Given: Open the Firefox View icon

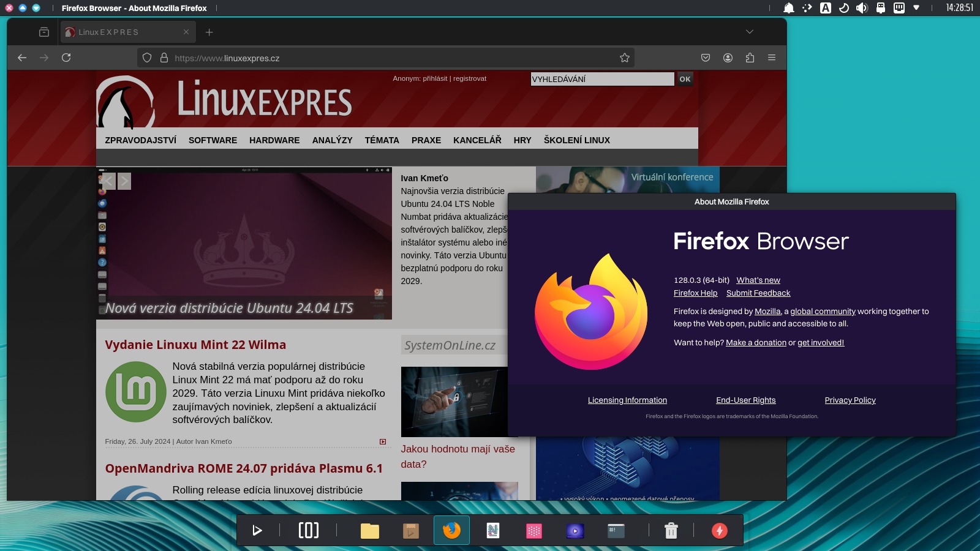Looking at the screenshot, I should [x=44, y=32].
